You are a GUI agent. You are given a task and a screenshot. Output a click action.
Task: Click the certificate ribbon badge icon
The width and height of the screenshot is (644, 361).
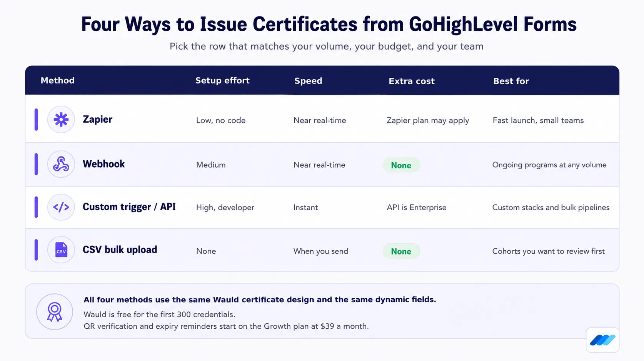pos(55,312)
